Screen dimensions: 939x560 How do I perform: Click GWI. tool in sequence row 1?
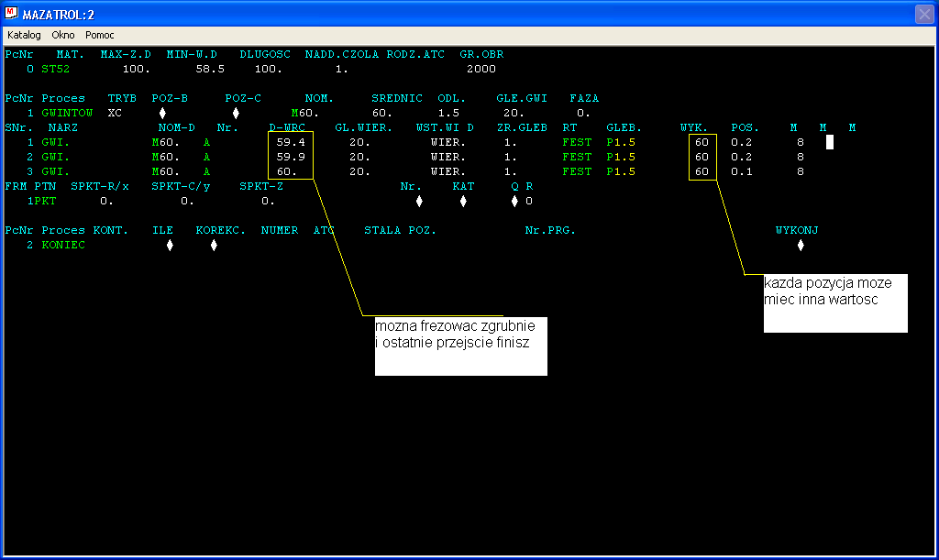click(56, 142)
